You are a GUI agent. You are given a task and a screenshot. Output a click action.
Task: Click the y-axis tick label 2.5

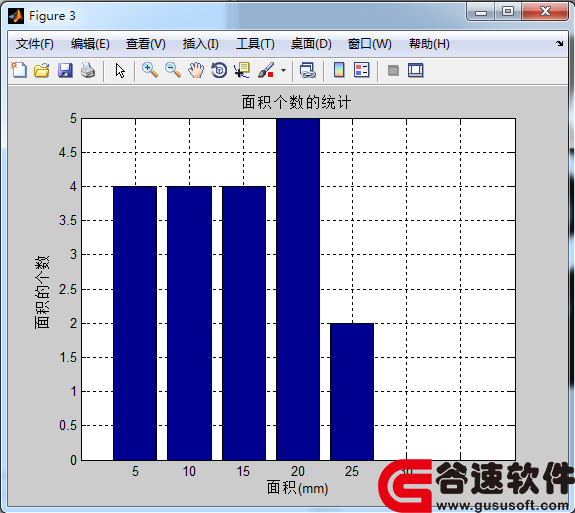coord(68,289)
